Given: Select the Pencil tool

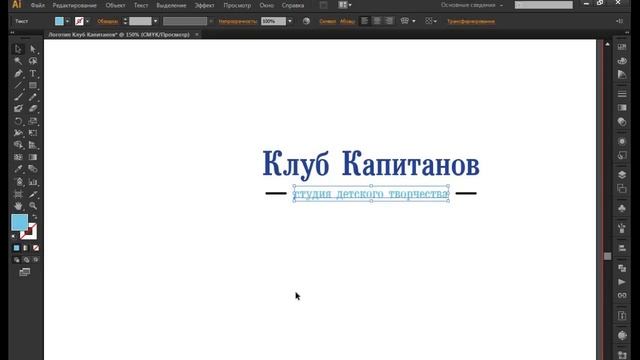Looking at the screenshot, I should click(33, 97).
